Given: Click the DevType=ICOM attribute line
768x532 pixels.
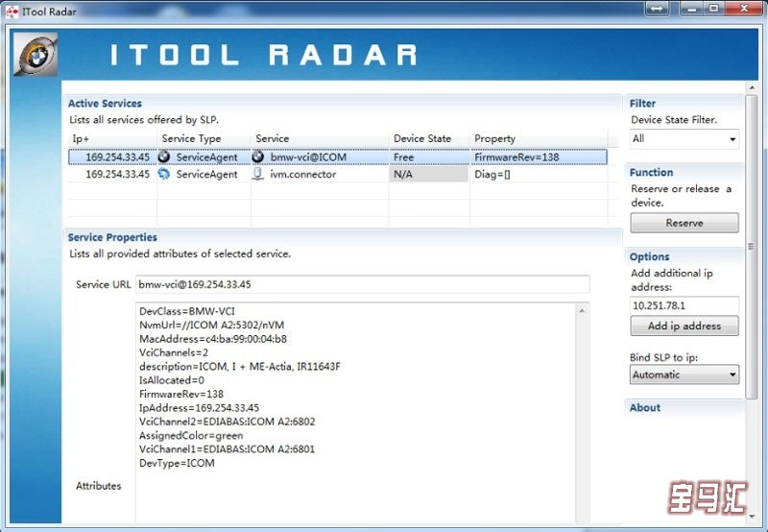Looking at the screenshot, I should point(177,463).
